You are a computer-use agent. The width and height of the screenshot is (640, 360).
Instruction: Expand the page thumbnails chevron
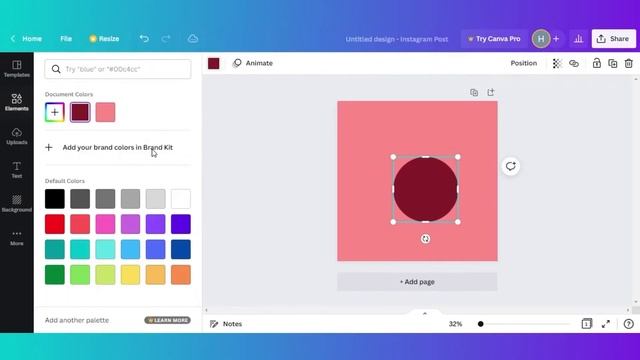point(424,313)
